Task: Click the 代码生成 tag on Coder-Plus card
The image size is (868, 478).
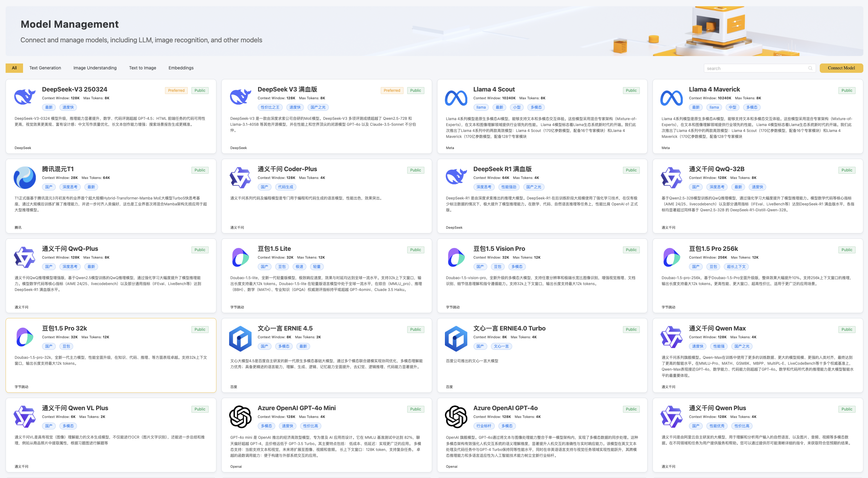Action: coord(285,187)
